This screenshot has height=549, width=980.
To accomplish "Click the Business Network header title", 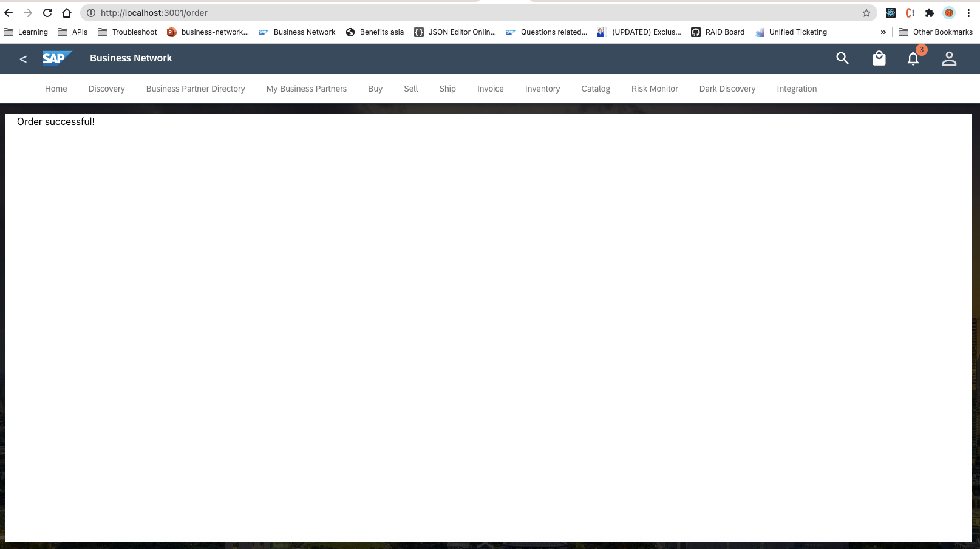I will (x=131, y=58).
